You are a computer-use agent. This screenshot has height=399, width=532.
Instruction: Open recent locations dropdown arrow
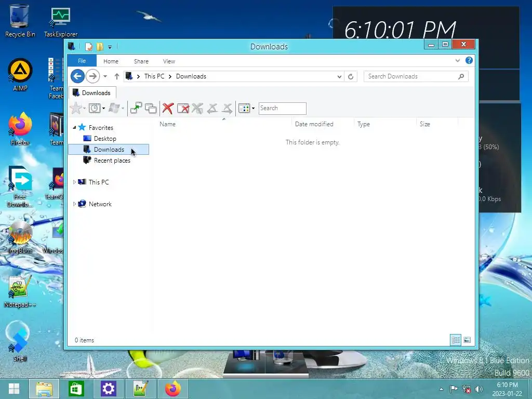point(105,76)
